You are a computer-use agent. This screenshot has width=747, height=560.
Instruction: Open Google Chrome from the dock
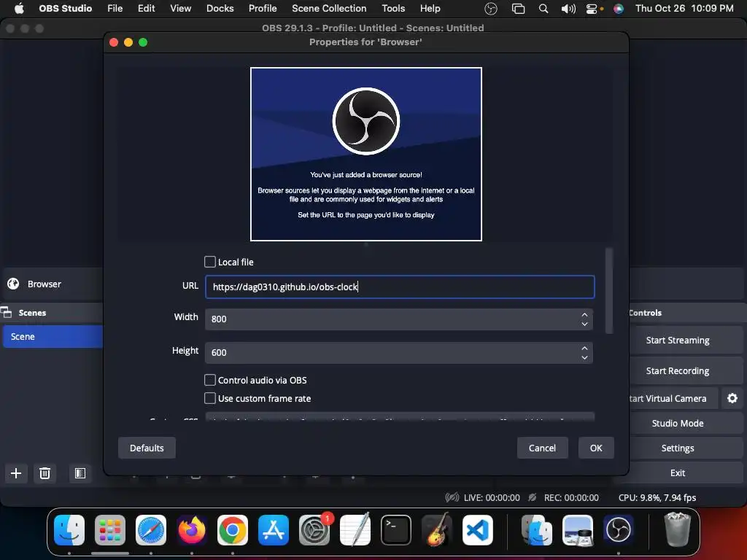pos(233,530)
